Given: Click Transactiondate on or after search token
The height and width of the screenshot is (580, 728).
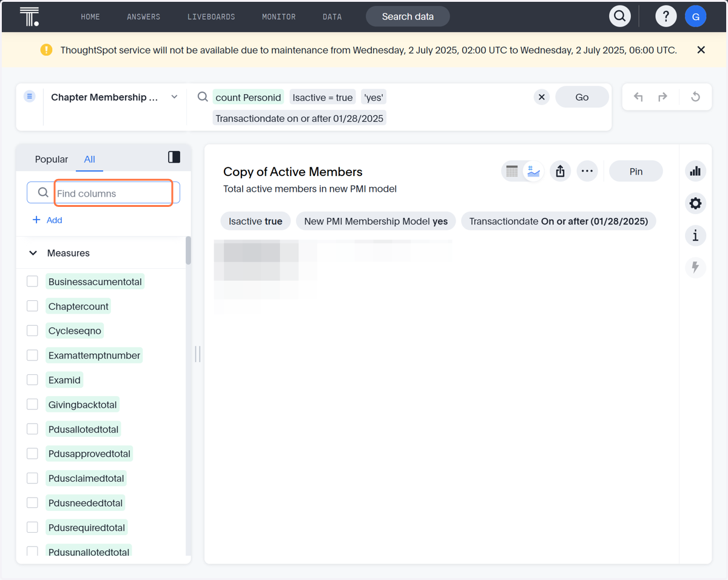Looking at the screenshot, I should 300,118.
